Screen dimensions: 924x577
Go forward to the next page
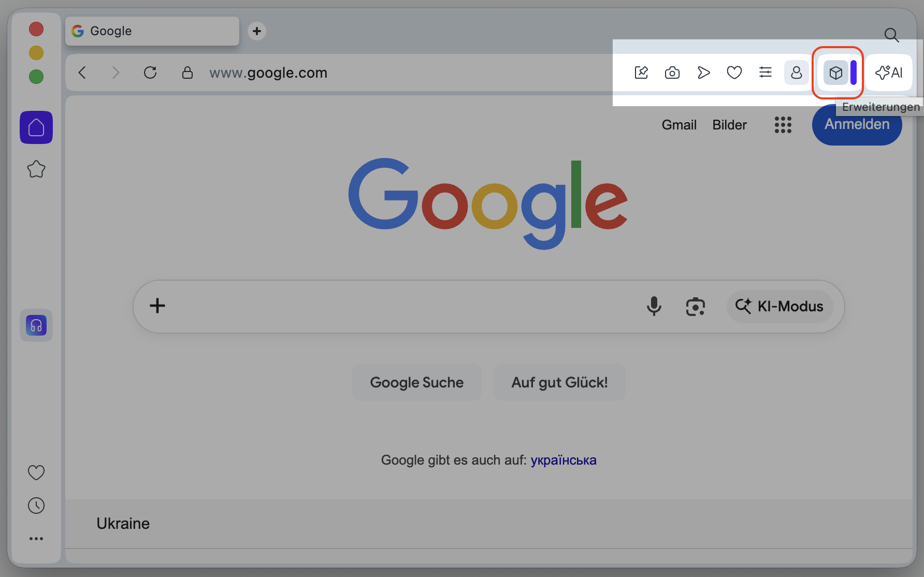116,73
